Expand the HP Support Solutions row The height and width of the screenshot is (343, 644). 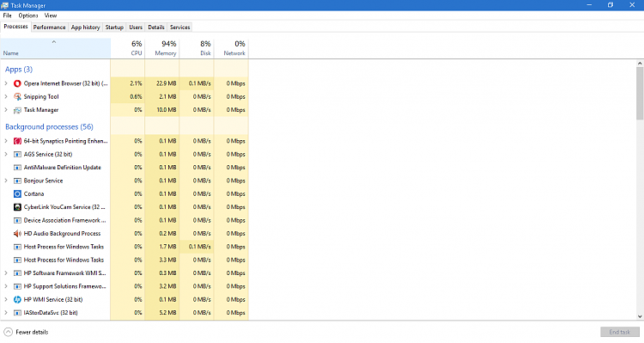coord(6,286)
